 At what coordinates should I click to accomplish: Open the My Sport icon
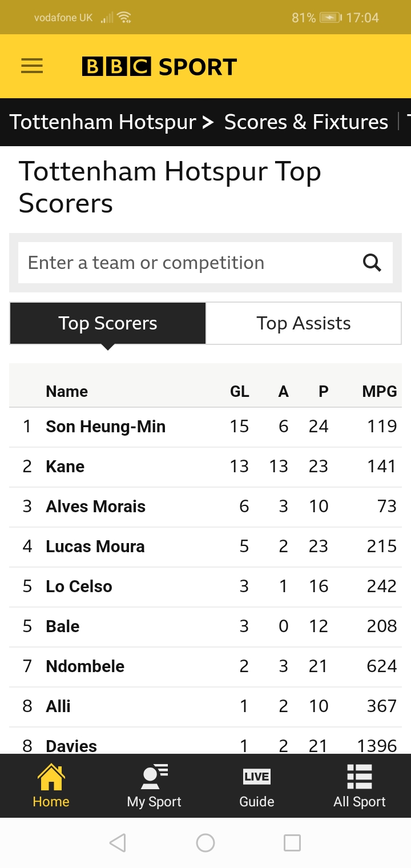tap(154, 785)
